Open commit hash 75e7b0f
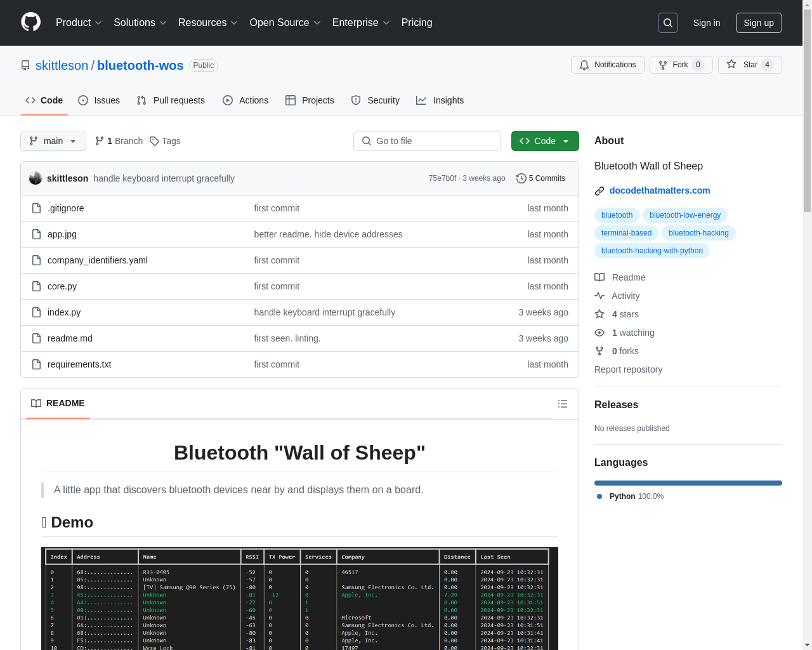 tap(442, 178)
